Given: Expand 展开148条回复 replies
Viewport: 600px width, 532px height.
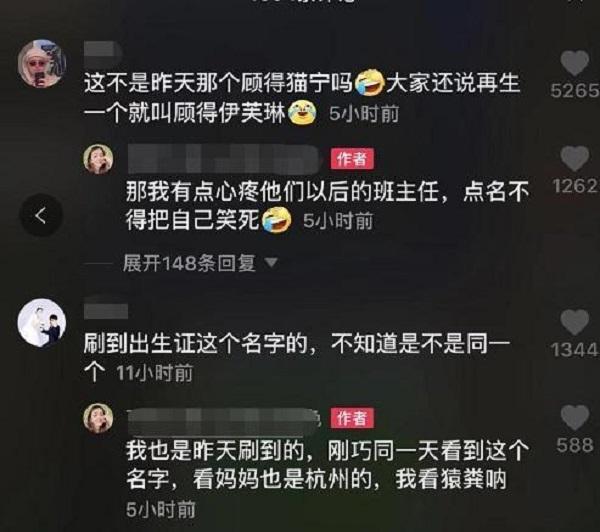Looking at the screenshot, I should pyautogui.click(x=189, y=263).
